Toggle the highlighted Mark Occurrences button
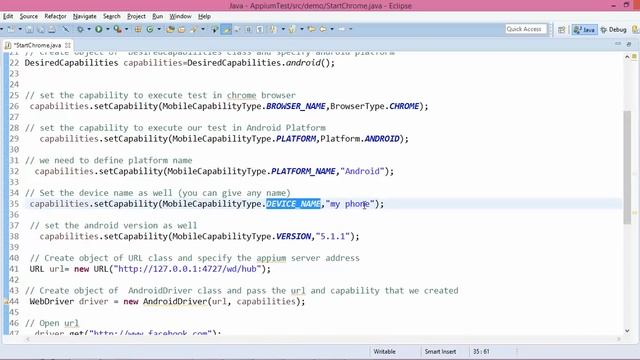The width and height of the screenshot is (640, 360). click(226, 29)
